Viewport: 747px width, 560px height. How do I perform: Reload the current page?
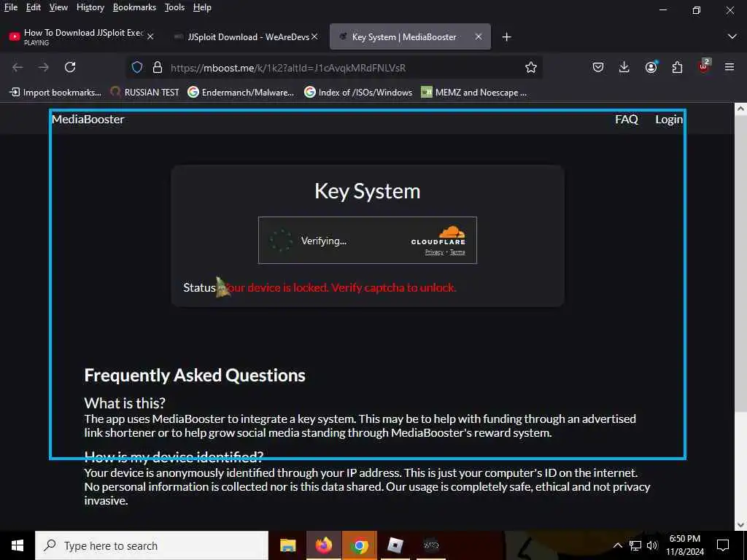(70, 67)
